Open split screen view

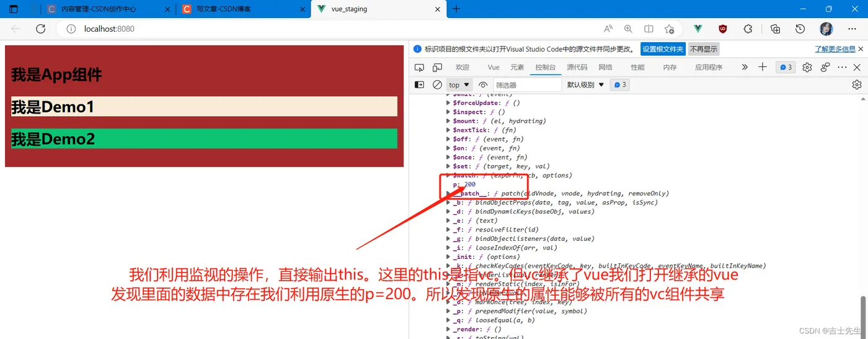coord(649,29)
